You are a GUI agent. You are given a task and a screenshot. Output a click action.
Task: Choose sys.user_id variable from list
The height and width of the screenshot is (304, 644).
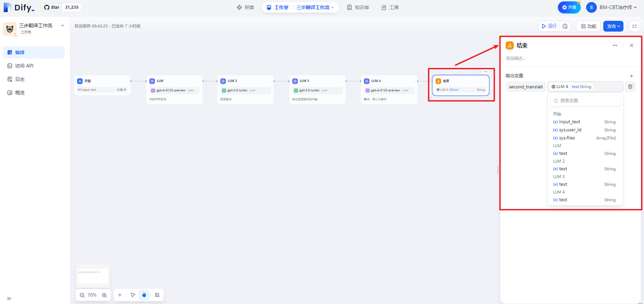(x=585, y=130)
